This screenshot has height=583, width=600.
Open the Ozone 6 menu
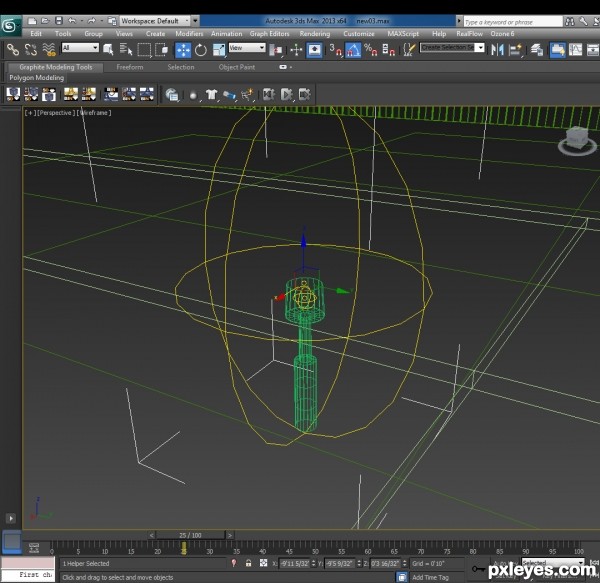point(502,34)
